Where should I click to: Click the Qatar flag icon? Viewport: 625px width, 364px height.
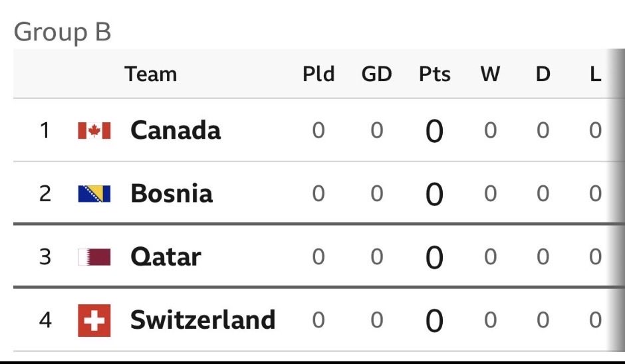[x=94, y=257]
